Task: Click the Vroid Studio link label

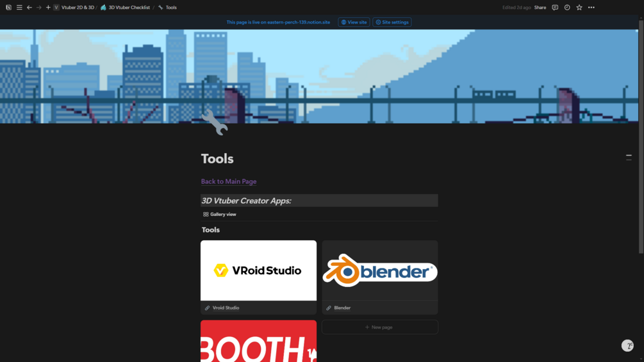Action: (x=226, y=308)
